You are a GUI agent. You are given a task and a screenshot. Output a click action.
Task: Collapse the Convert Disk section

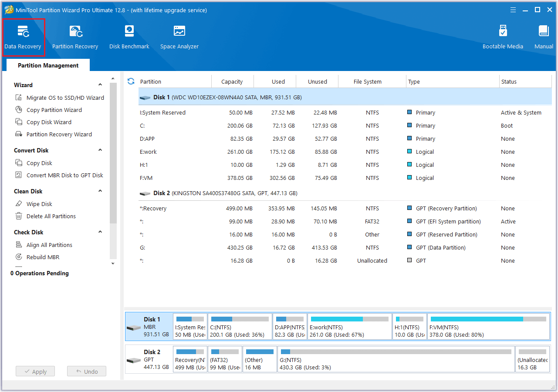[100, 150]
